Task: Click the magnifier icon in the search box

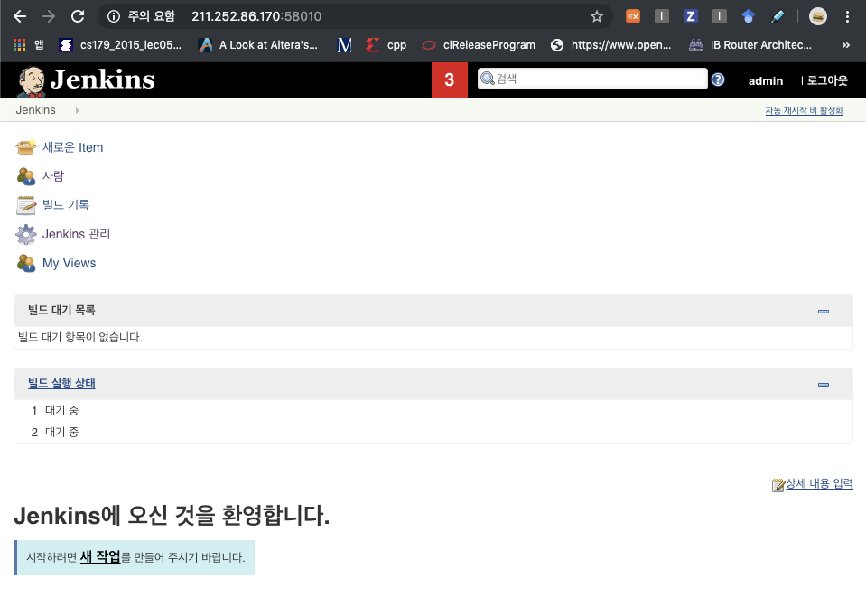Action: click(487, 79)
